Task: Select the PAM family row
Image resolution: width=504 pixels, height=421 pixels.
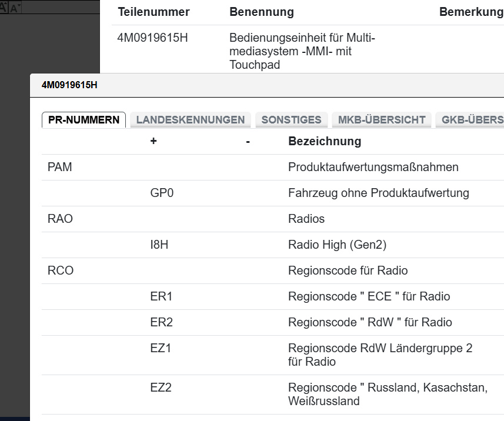Action: click(60, 168)
